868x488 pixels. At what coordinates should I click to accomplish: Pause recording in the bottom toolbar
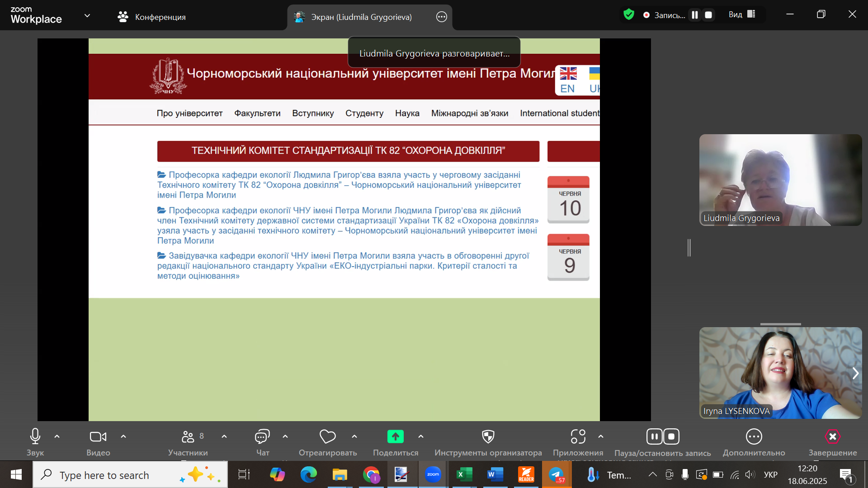(x=654, y=436)
